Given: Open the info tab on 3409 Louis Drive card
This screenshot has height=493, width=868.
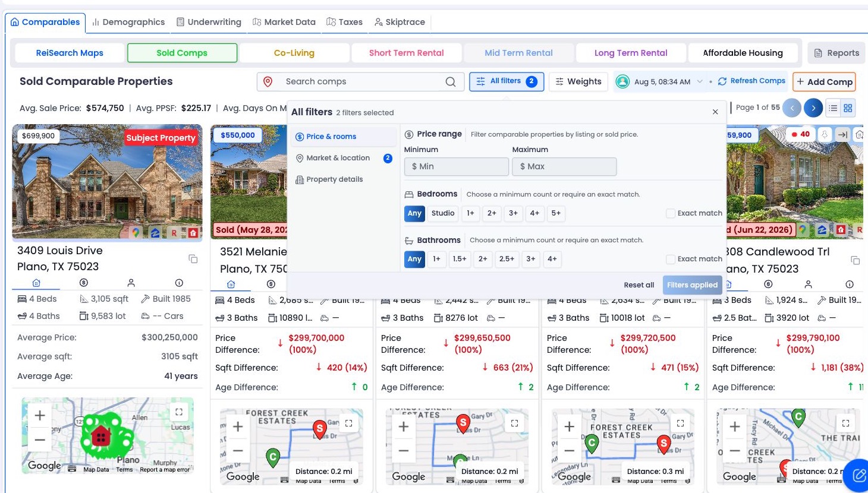Looking at the screenshot, I should (179, 283).
